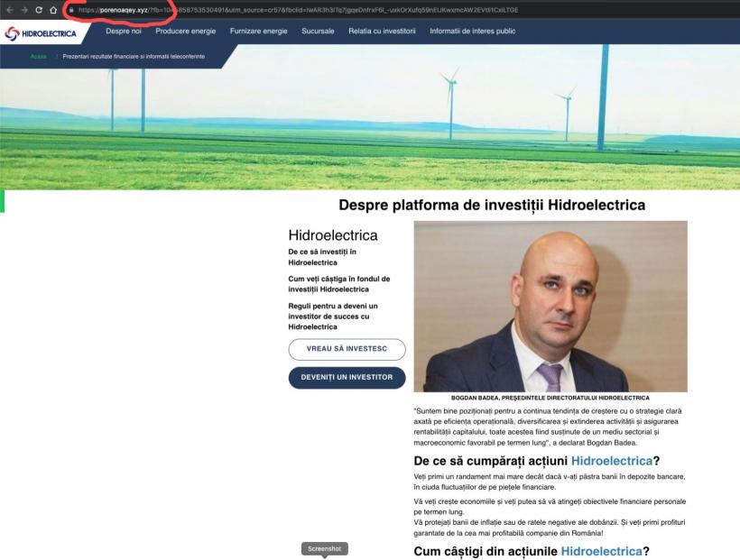Open the Acasa breadcrumb link
Image resolution: width=740 pixels, height=560 pixels.
(40, 55)
